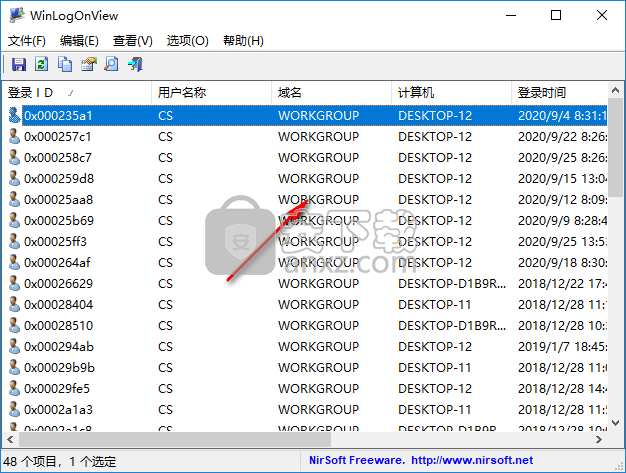Click user icon of row 0x000294ab
The width and height of the screenshot is (626, 473).
[14, 346]
